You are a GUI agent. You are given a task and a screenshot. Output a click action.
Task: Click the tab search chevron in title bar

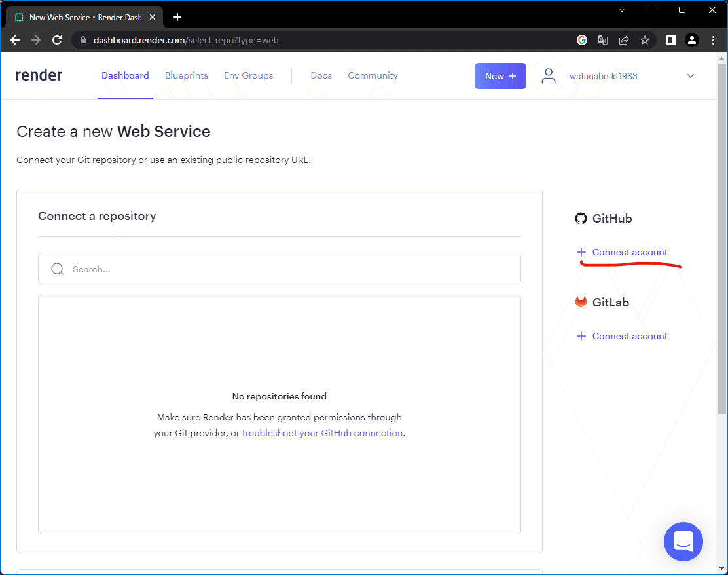[622, 10]
